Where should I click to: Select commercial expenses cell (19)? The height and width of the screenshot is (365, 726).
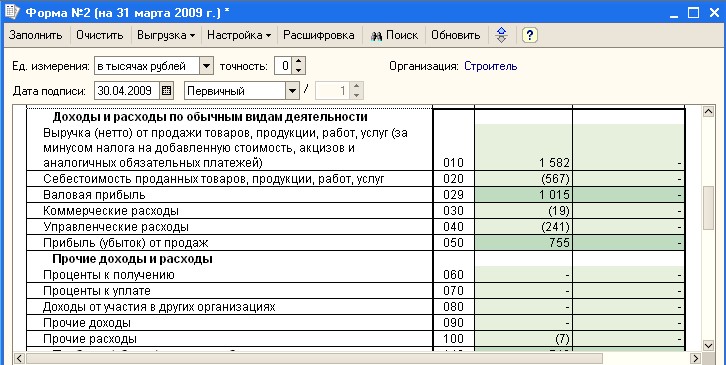coord(524,211)
